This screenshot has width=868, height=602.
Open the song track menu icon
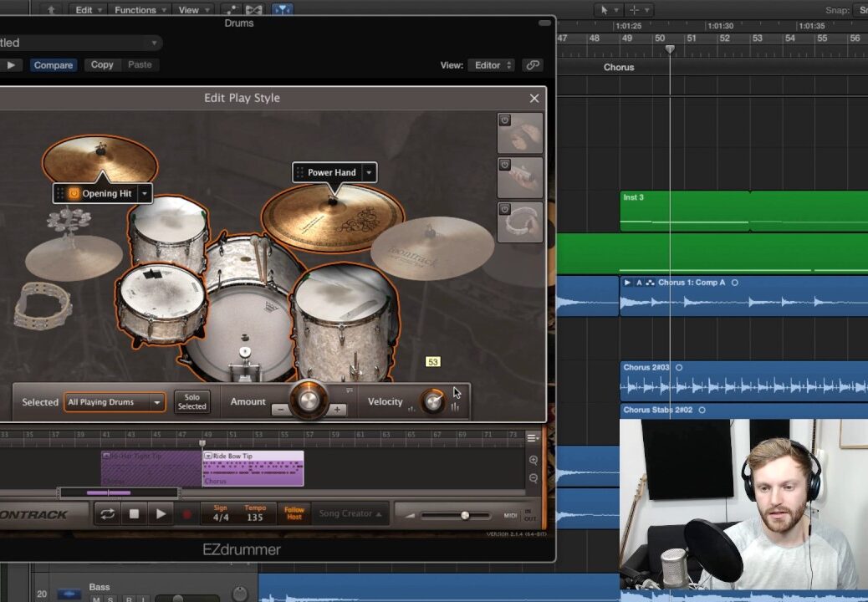pos(533,438)
